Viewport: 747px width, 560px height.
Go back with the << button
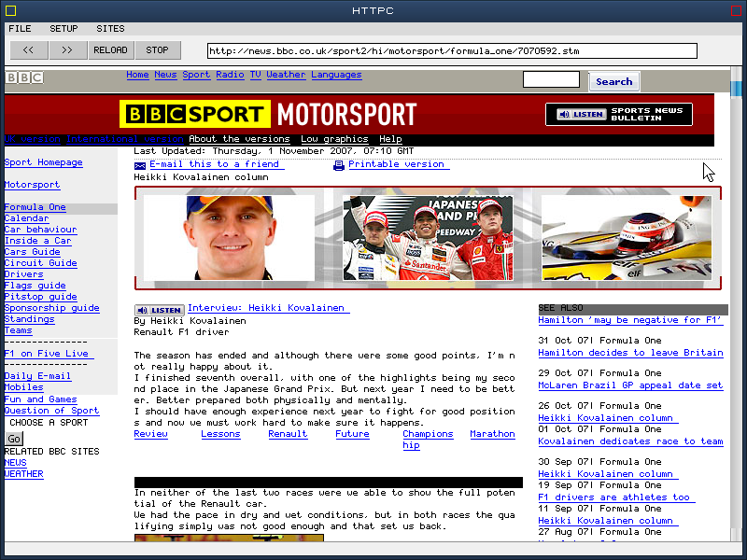pos(29,50)
